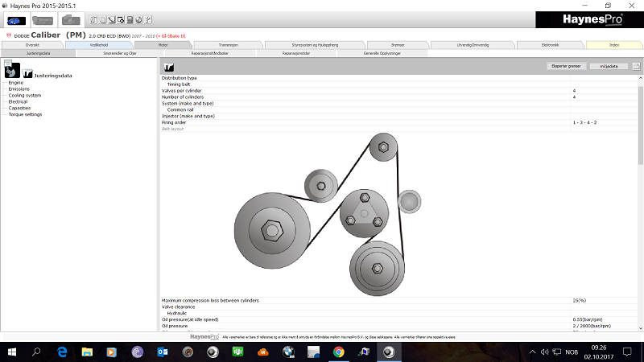This screenshot has height=362, width=644.
Task: Open the calculator toolbar icon
Action: 130,19
